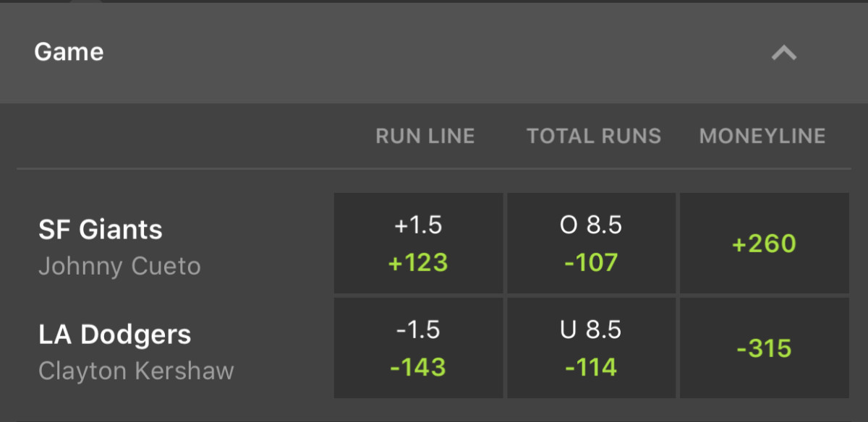Select LA Dodgers -1.5 run line bet
This screenshot has width=868, height=422.
coord(418,348)
